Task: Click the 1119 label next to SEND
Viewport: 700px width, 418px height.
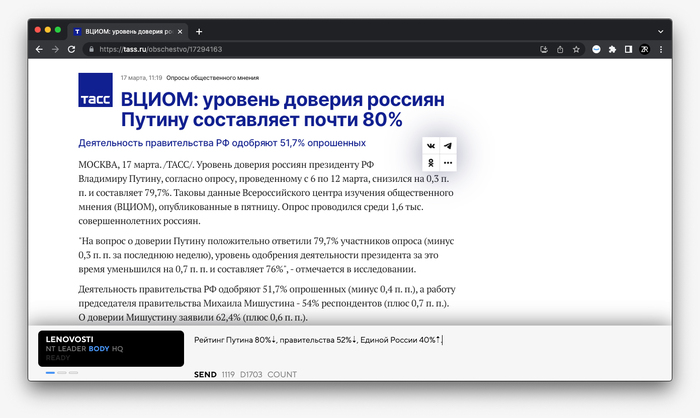Action: [228, 374]
